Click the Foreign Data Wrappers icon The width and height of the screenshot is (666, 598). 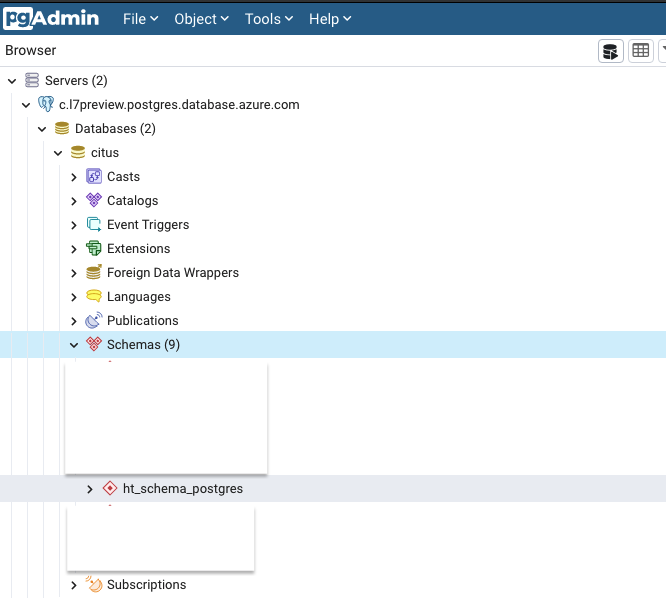point(94,272)
